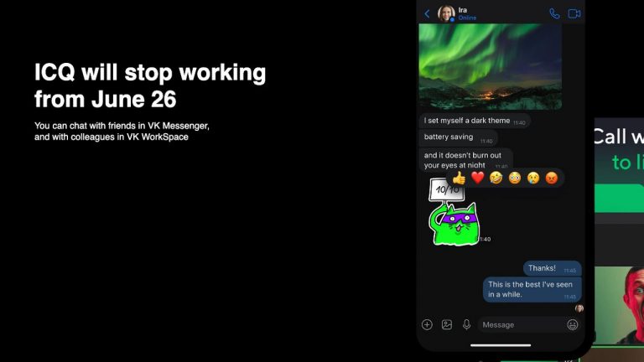Viewport: 644px width, 362px height.
Task: React with the crying emoji
Action: 533,178
